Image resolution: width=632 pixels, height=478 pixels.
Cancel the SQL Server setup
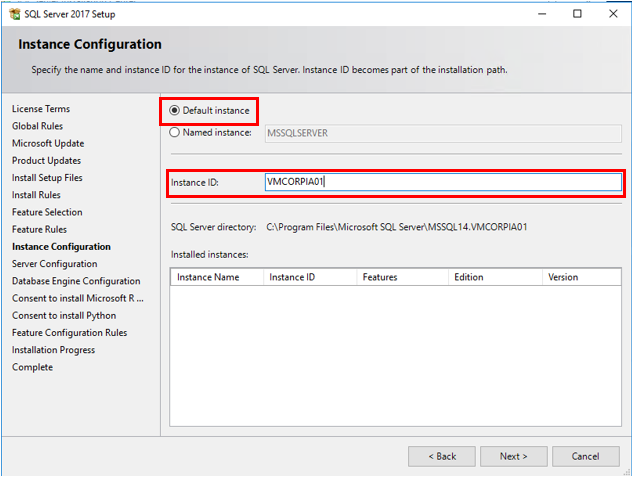(x=585, y=456)
